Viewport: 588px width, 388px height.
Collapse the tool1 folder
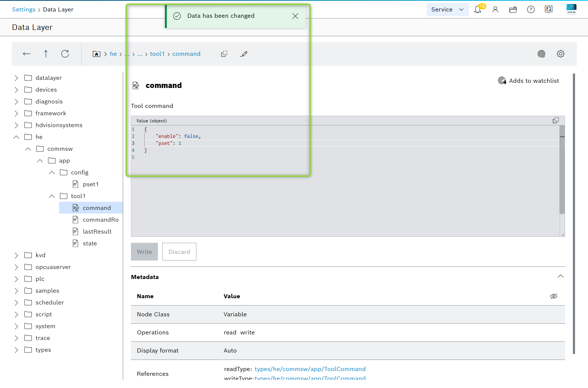[52, 196]
